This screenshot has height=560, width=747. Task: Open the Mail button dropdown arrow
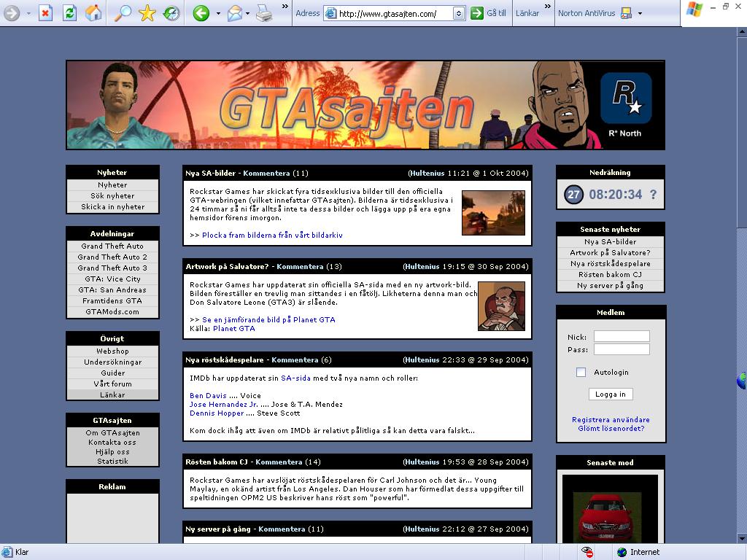[247, 13]
